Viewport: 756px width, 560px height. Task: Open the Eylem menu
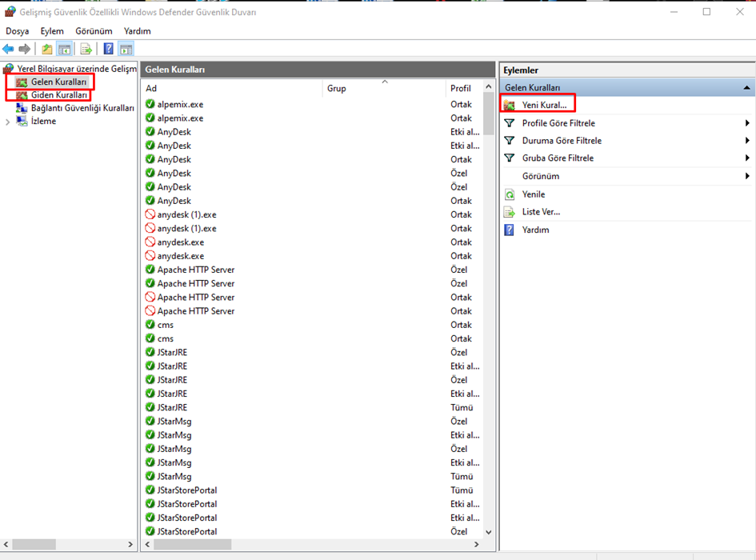52,31
